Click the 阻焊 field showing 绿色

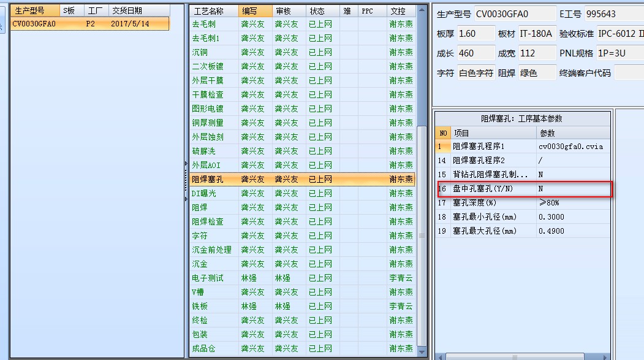pyautogui.click(x=537, y=73)
